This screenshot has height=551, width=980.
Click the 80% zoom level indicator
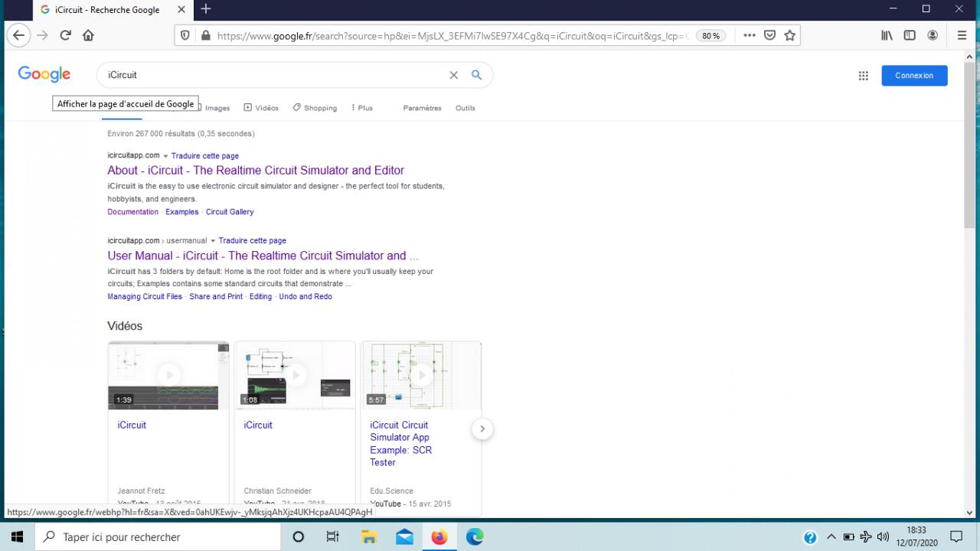click(x=710, y=35)
